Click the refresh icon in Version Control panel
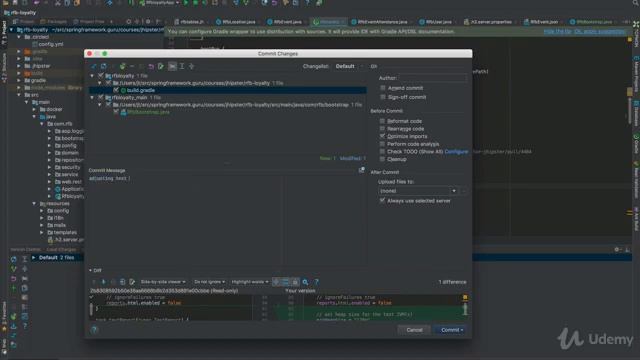640x360 pixels. pos(13,259)
